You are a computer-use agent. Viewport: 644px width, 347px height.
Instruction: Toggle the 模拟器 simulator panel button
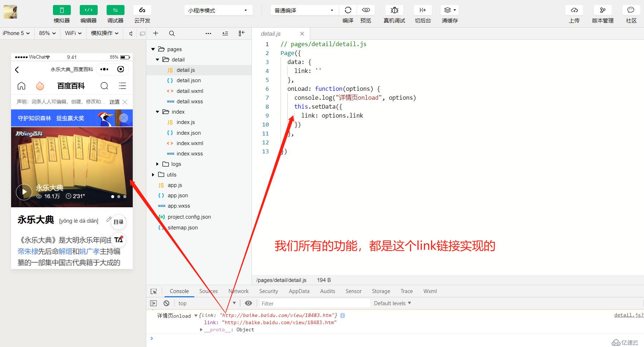coord(62,10)
